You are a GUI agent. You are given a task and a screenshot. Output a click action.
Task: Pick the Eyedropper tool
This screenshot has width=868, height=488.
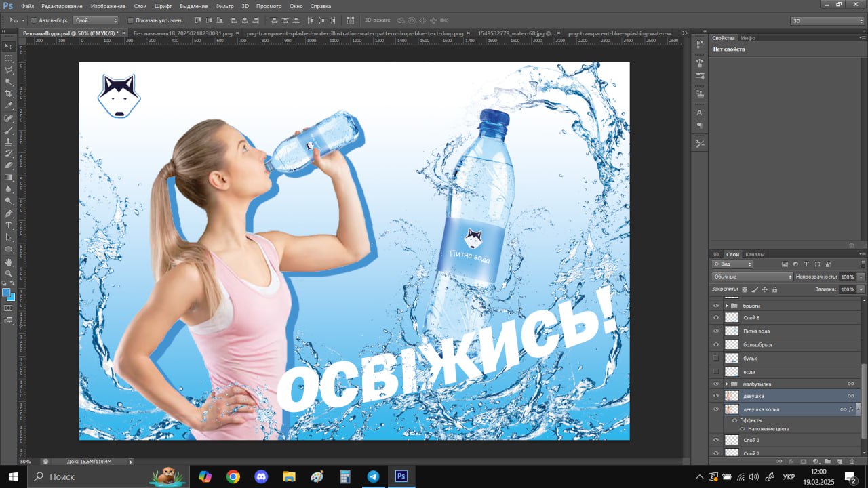pos(9,106)
